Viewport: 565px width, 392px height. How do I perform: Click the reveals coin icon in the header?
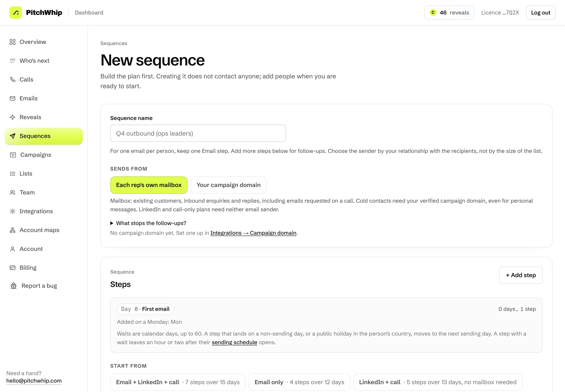[x=433, y=13]
